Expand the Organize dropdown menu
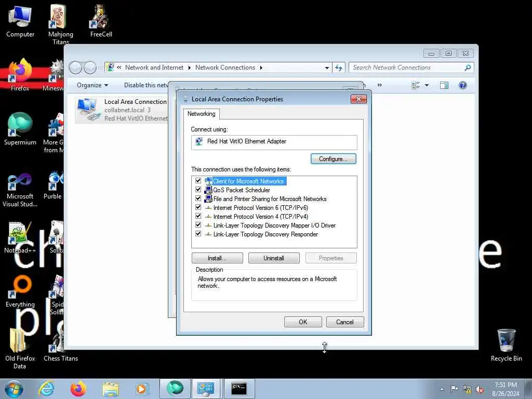 (x=92, y=85)
